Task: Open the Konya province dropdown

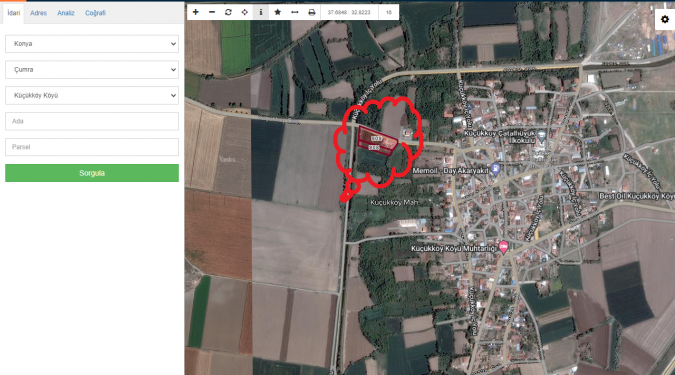Action: (92, 44)
